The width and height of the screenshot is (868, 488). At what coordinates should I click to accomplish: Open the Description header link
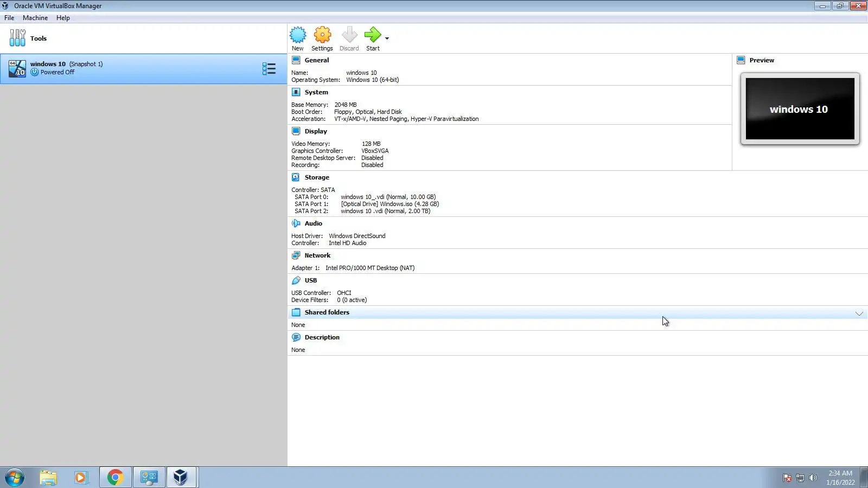pos(322,337)
